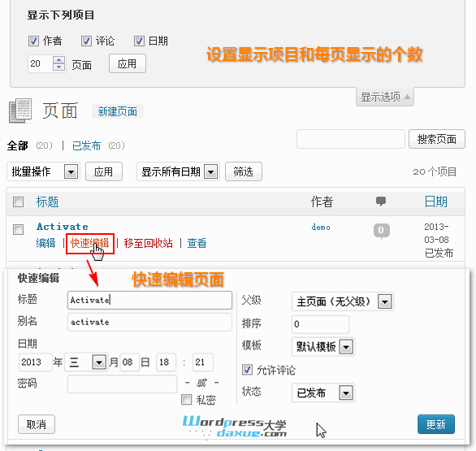Screen dimensions: 476x451
Task: Click the 搜索页面 button
Action: [x=436, y=139]
